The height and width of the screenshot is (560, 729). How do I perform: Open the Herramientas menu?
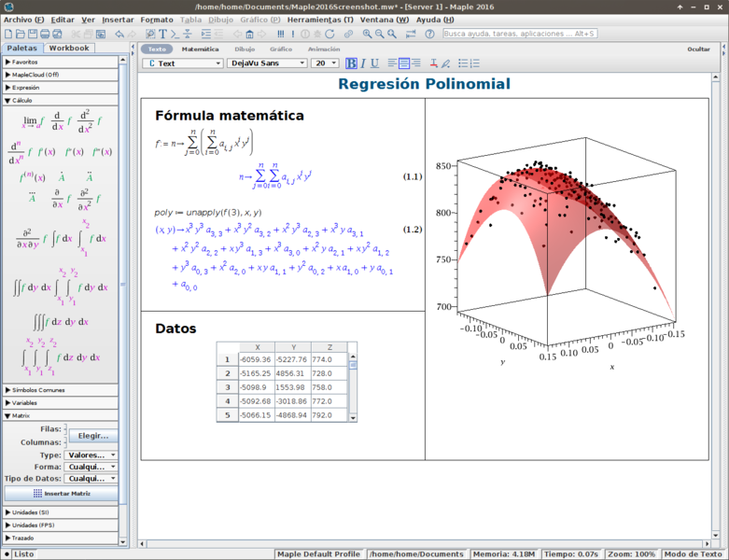[x=319, y=20]
